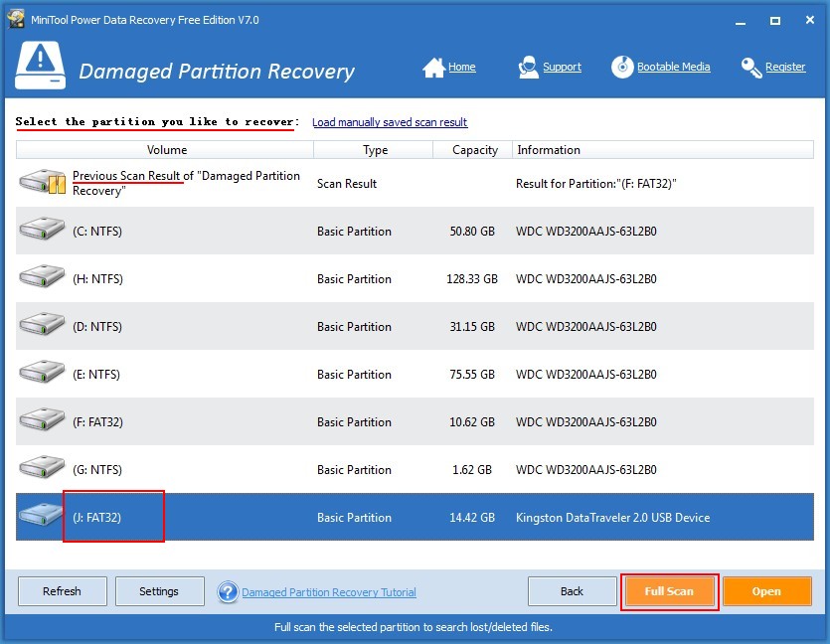The height and width of the screenshot is (644, 830).
Task: Click the Information column header
Action: point(663,150)
